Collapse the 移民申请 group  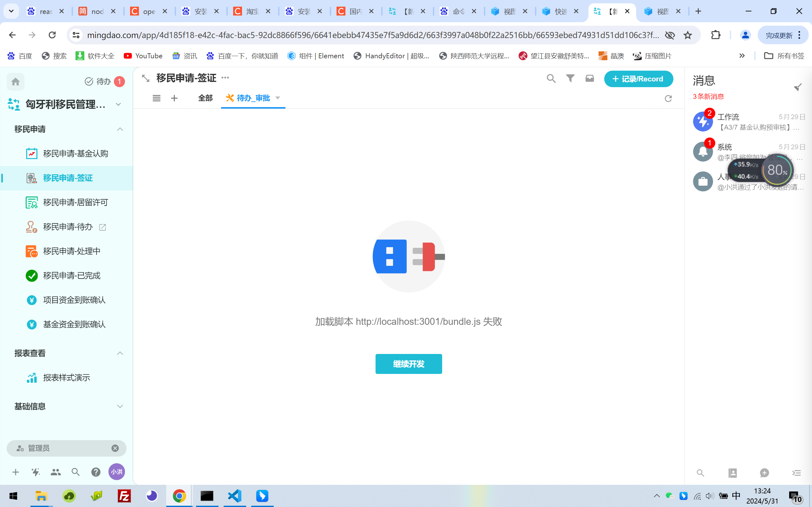tap(120, 129)
